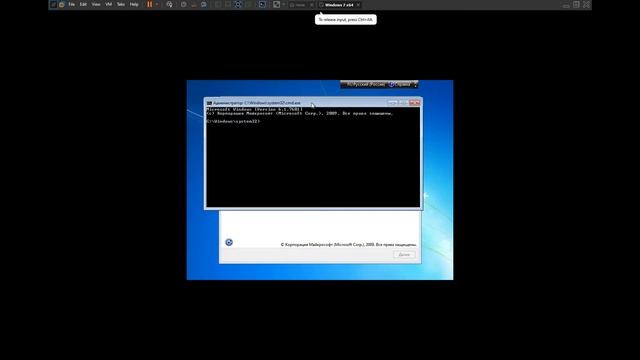Maximize the cmd.exe window
Viewport: 640px width, 360px height.
[403, 103]
